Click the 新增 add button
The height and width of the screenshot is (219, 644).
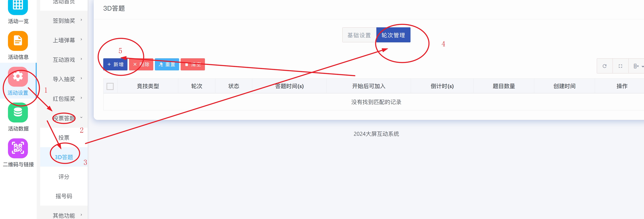coord(115,64)
